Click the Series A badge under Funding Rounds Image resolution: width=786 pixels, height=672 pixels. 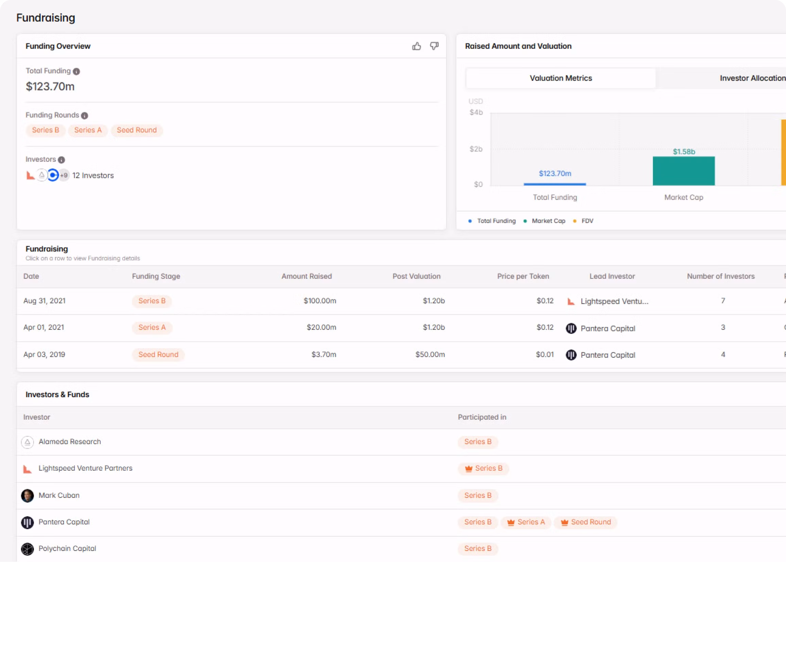tap(88, 130)
